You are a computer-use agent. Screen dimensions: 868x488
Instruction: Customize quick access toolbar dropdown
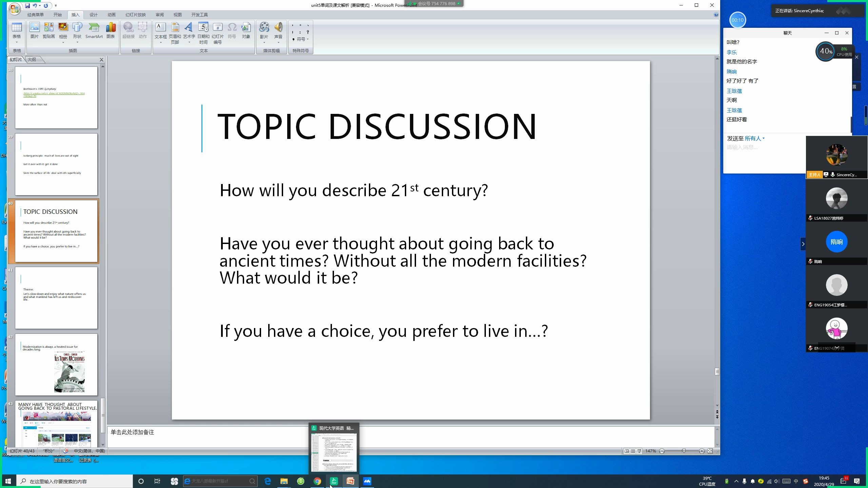point(56,5)
